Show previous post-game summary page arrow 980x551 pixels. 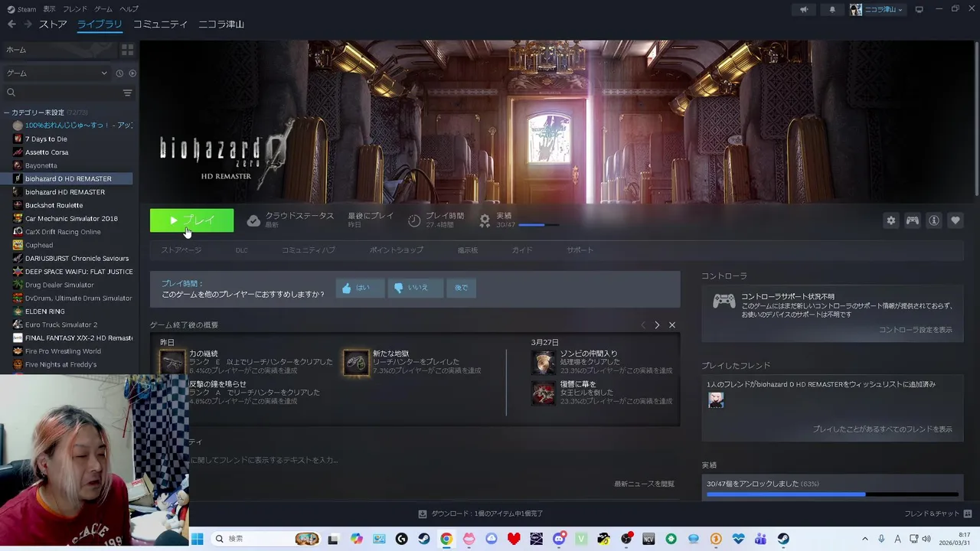point(643,325)
